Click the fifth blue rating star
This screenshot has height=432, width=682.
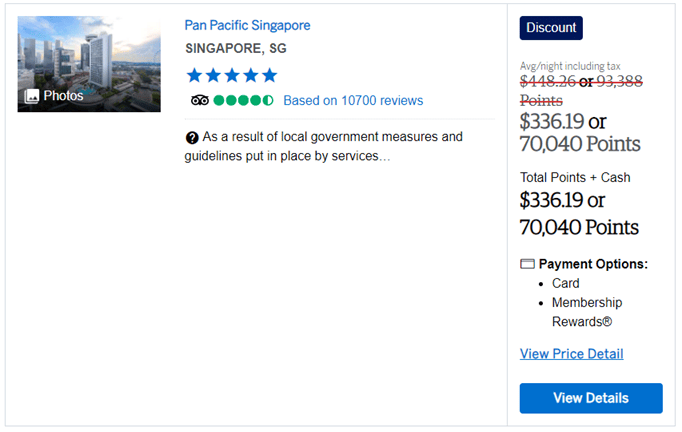tap(269, 75)
